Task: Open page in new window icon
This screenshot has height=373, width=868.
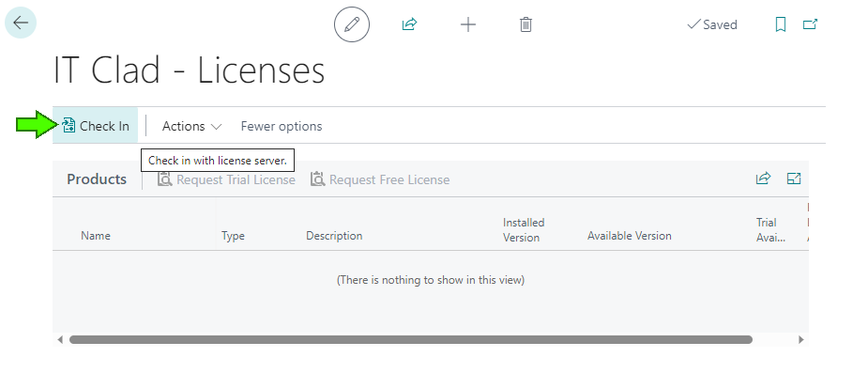Action: click(x=811, y=24)
